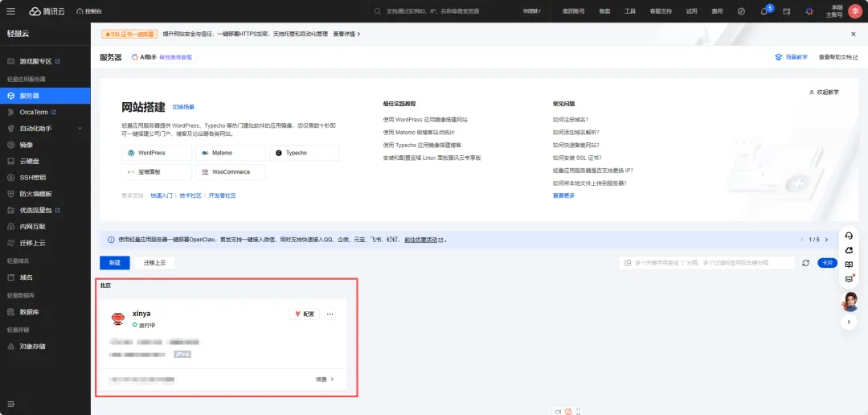Image resolution: width=868 pixels, height=415 pixels.
Task: Choose the Typecho image card
Action: point(305,153)
